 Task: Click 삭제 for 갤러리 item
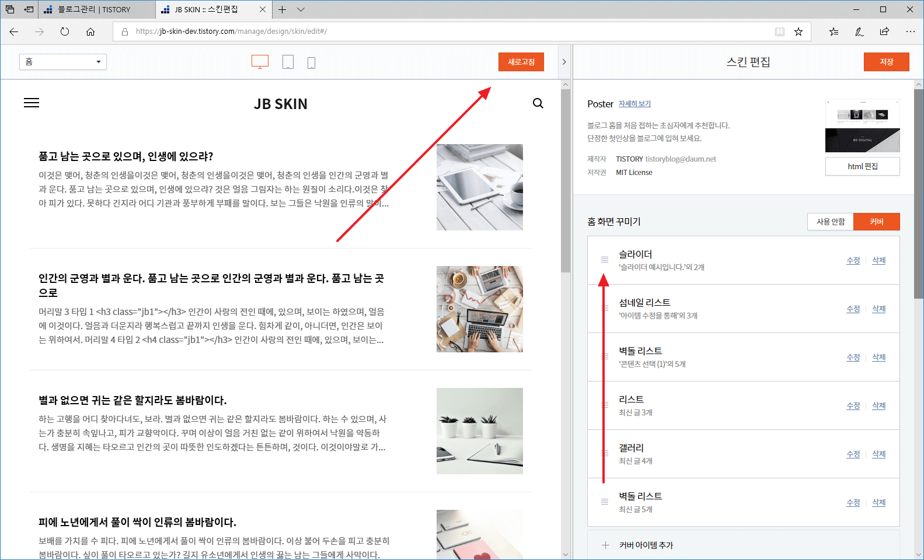tap(879, 454)
